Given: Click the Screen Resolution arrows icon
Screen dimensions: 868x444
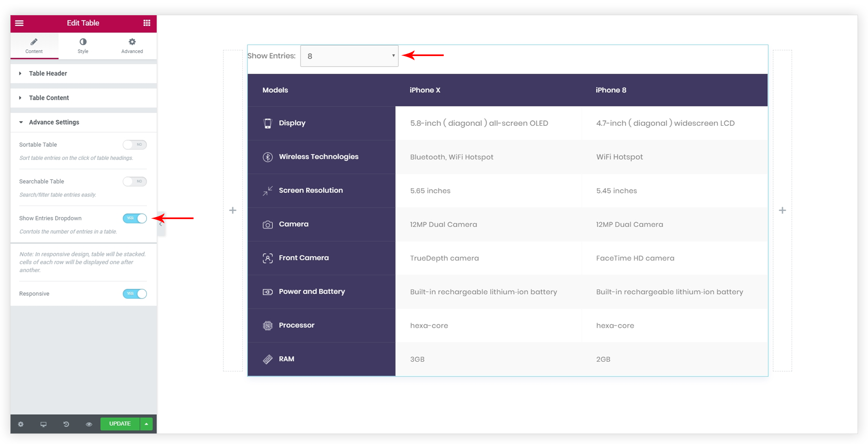Looking at the screenshot, I should 267,191.
